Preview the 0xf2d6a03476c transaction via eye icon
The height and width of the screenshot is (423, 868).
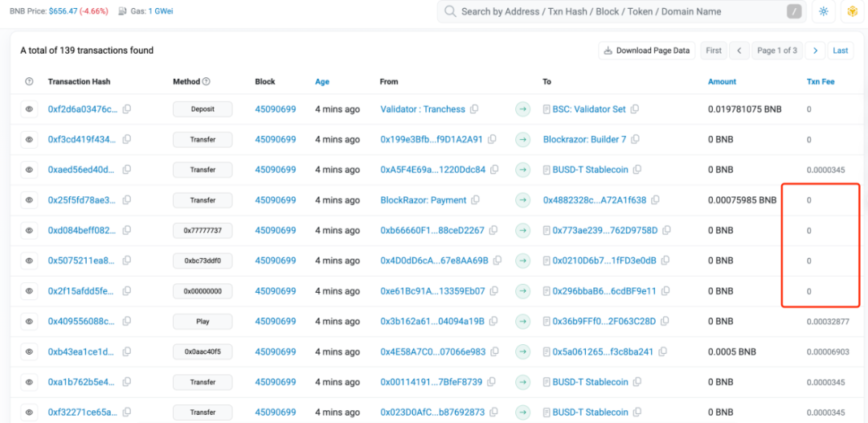[29, 109]
